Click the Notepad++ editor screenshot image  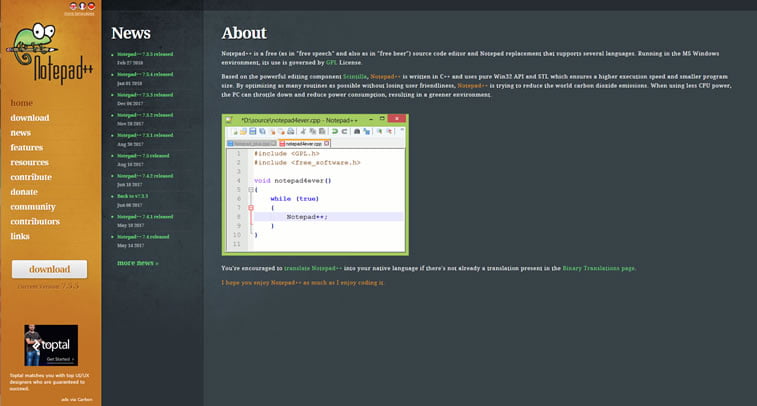click(315, 184)
